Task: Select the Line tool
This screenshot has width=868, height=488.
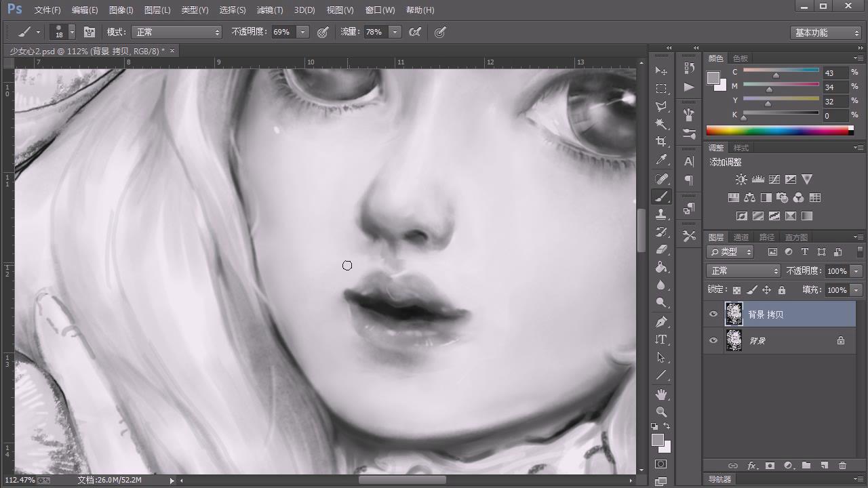Action: click(x=661, y=375)
